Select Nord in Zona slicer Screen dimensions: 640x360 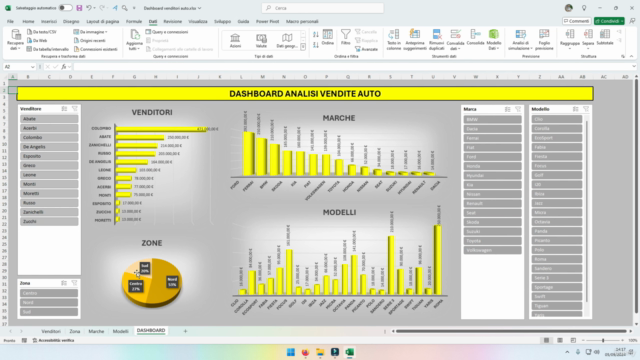pyautogui.click(x=49, y=302)
